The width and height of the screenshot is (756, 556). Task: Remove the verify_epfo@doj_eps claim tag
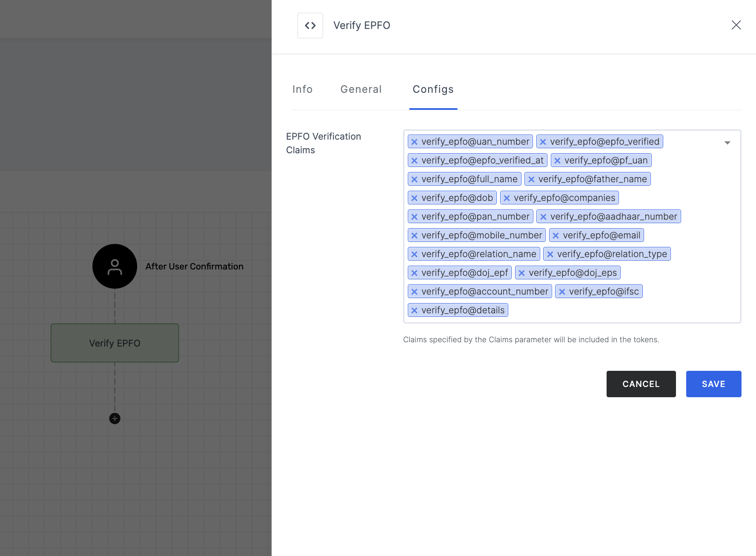[x=521, y=273]
